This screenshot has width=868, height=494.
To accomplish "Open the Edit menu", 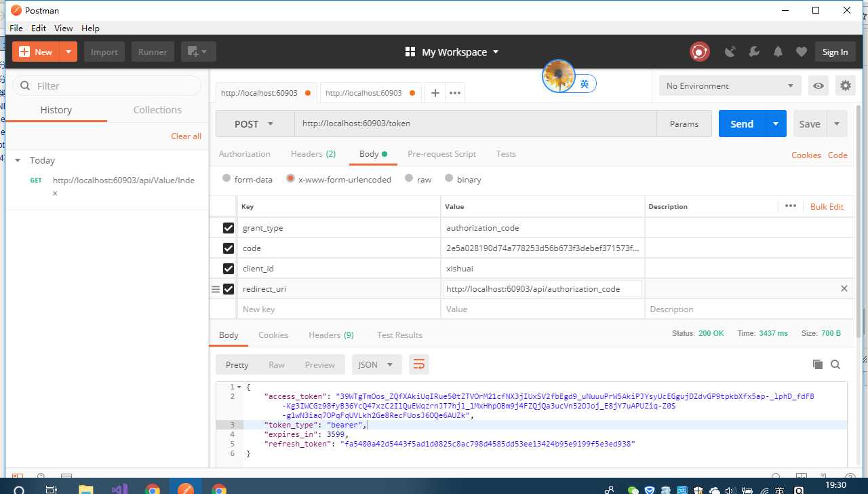I will click(x=39, y=28).
